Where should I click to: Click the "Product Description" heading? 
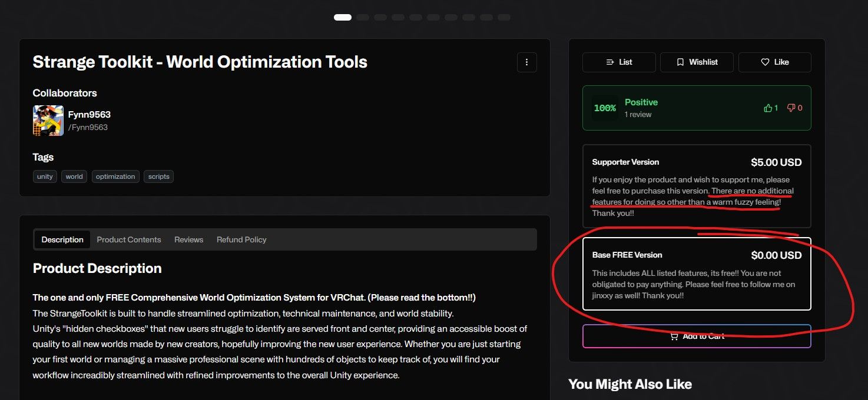pyautogui.click(x=97, y=268)
